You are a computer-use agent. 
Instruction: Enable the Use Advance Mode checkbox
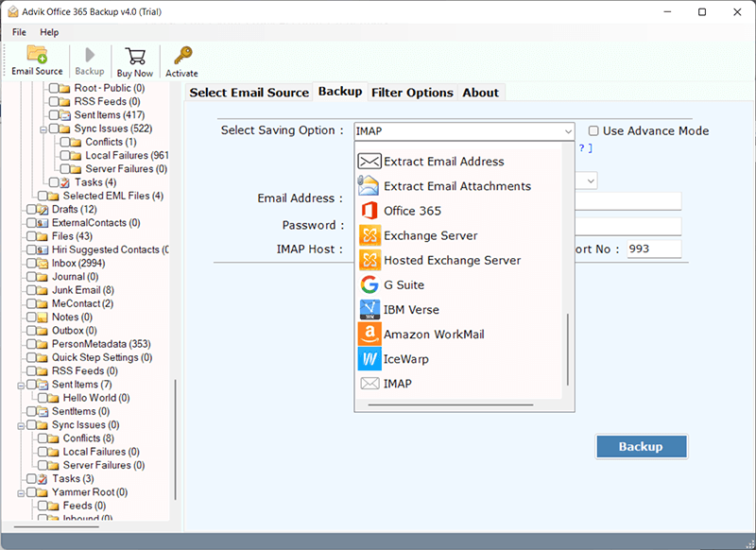593,130
